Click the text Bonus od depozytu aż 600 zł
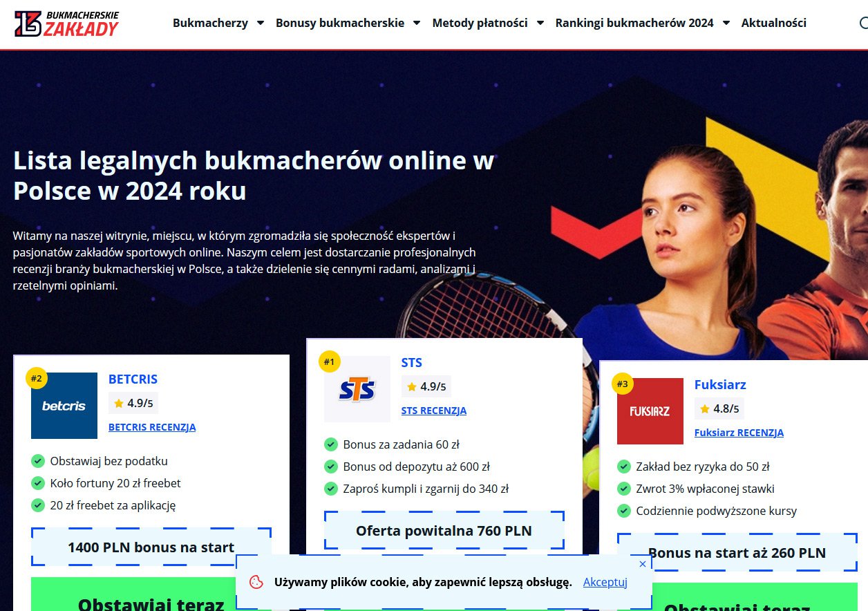 click(417, 467)
